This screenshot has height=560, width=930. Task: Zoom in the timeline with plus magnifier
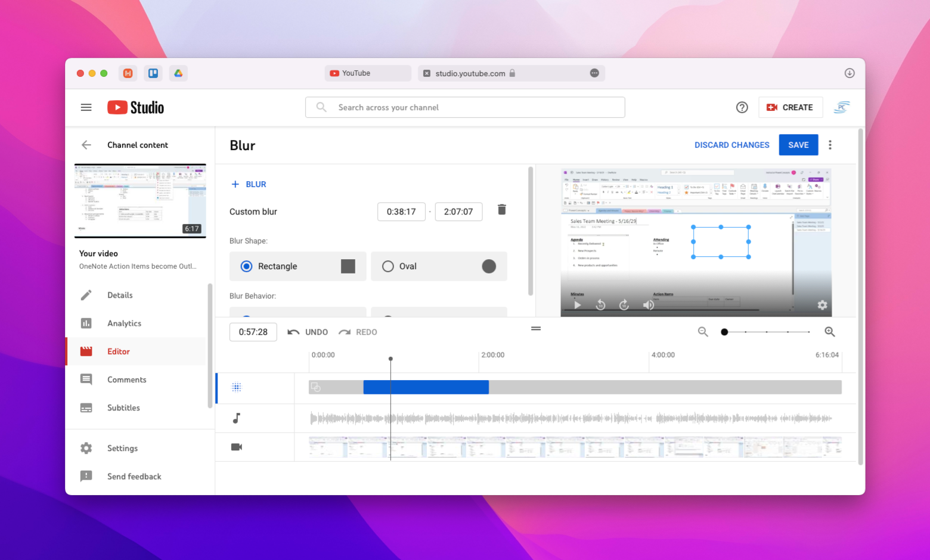coord(829,332)
